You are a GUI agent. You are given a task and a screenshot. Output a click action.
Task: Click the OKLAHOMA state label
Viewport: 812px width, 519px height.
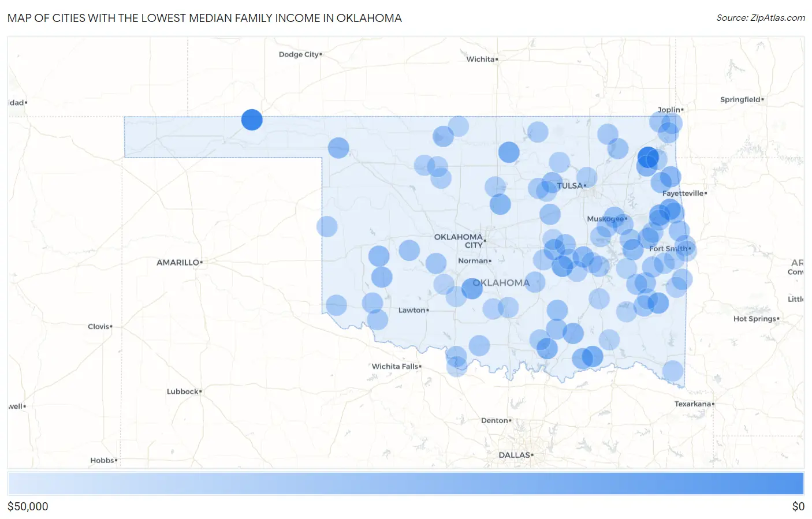(501, 283)
